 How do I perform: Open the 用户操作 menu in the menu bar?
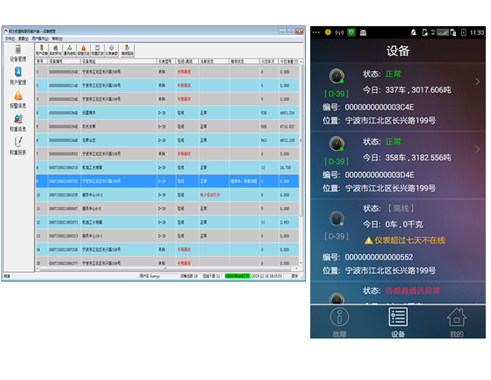tap(40, 39)
